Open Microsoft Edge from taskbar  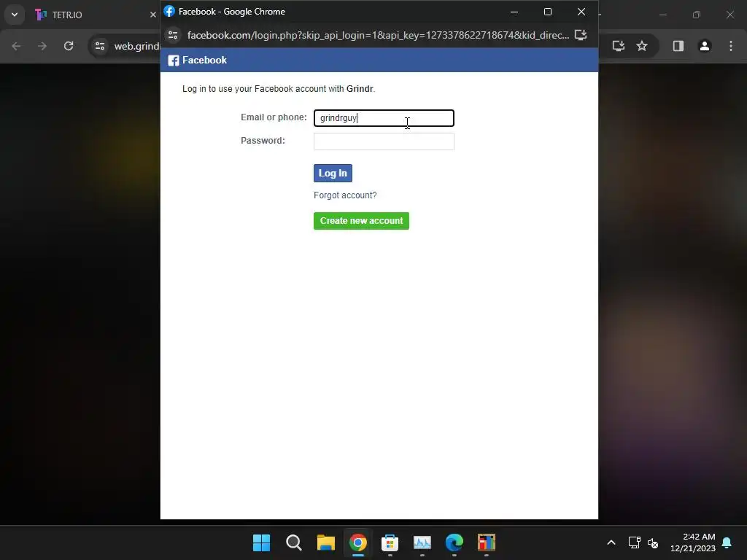click(454, 542)
